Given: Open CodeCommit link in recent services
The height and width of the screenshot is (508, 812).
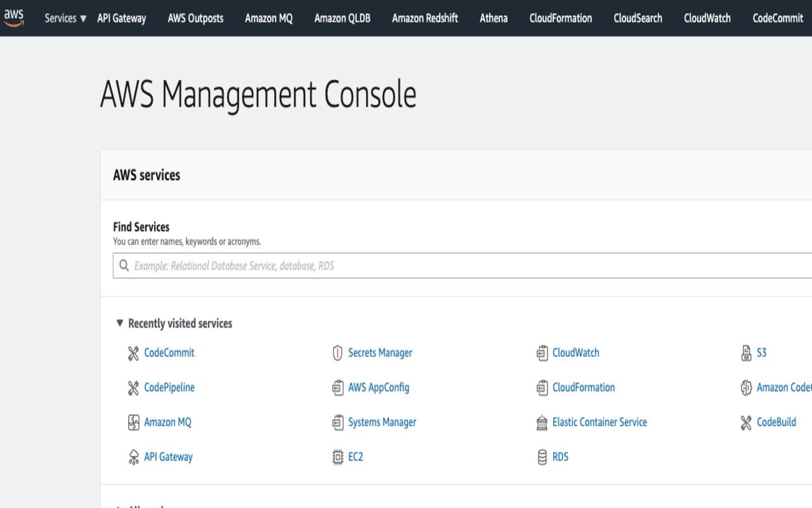Looking at the screenshot, I should click(169, 352).
